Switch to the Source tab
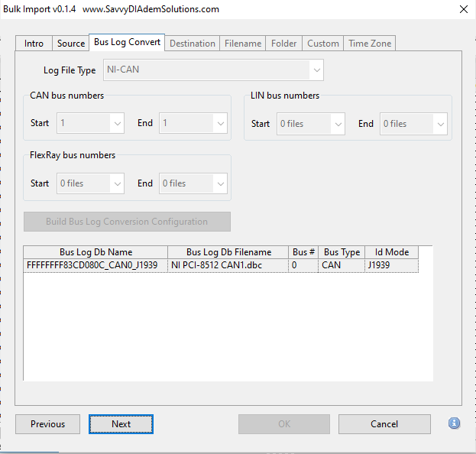476x454 pixels. pos(71,44)
